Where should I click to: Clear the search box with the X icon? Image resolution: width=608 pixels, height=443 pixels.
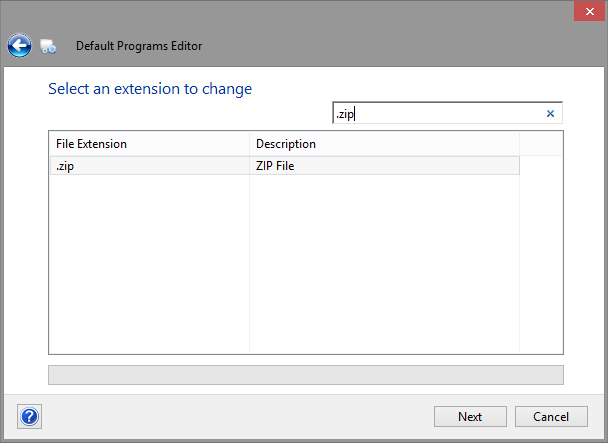[x=550, y=113]
